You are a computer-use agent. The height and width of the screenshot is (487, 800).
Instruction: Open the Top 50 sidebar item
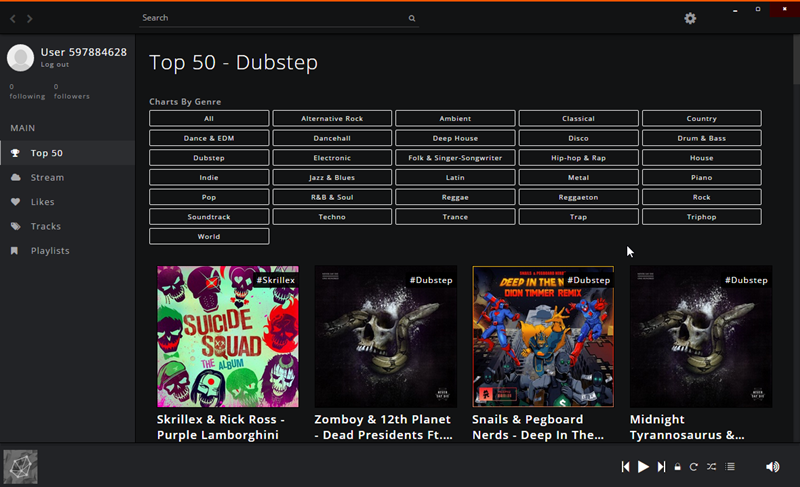point(67,153)
